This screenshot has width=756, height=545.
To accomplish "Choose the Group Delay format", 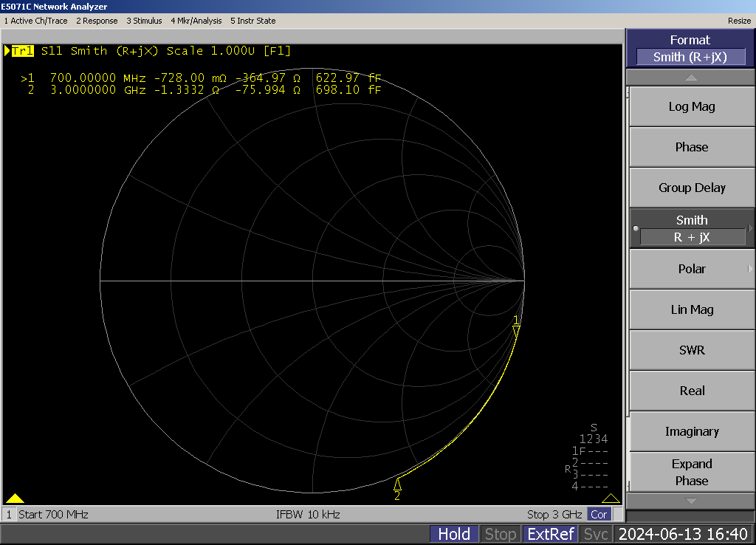I will (x=691, y=188).
